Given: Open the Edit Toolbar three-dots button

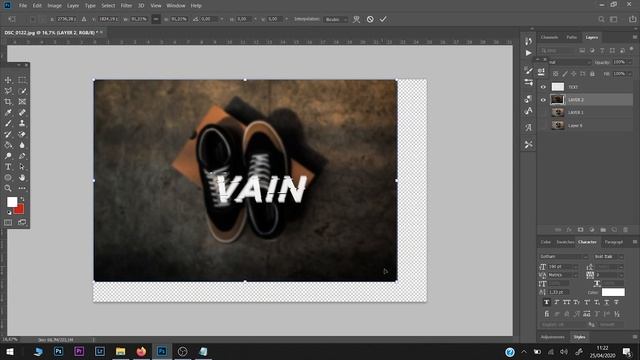Looking at the screenshot, I should pos(22,188).
